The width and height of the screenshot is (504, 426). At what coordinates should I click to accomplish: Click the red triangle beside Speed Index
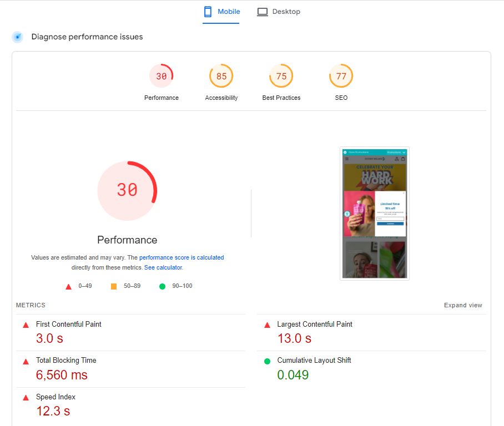tap(26, 398)
